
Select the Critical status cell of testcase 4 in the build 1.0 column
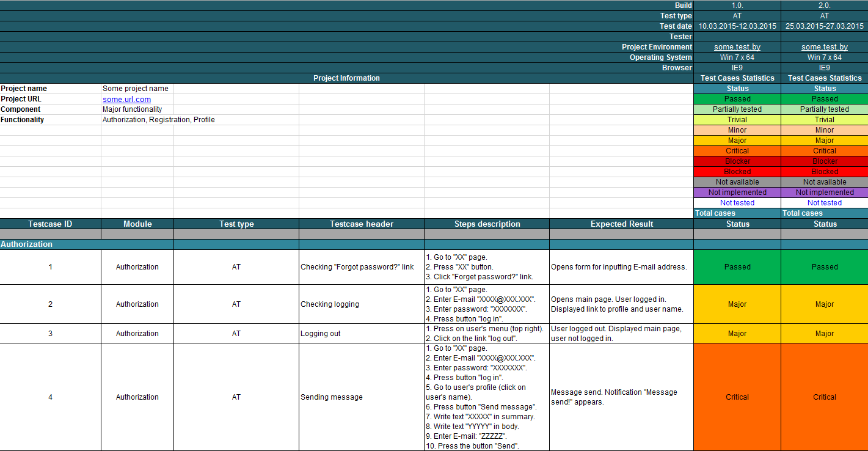737,397
